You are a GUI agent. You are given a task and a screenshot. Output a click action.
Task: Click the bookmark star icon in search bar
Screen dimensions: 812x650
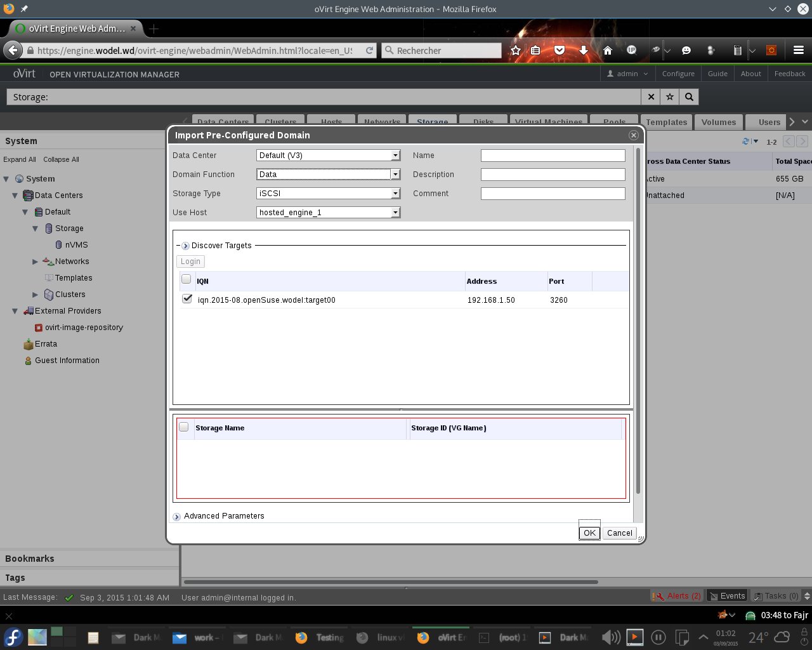(x=670, y=96)
